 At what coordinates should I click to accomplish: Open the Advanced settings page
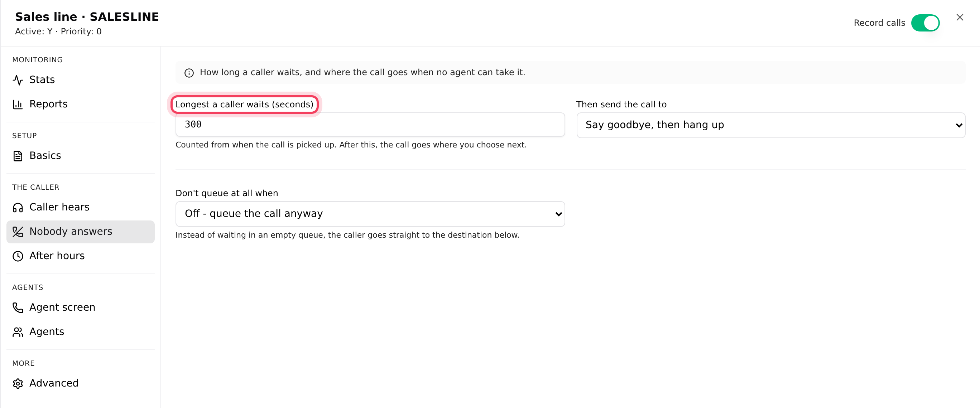pos(81,383)
